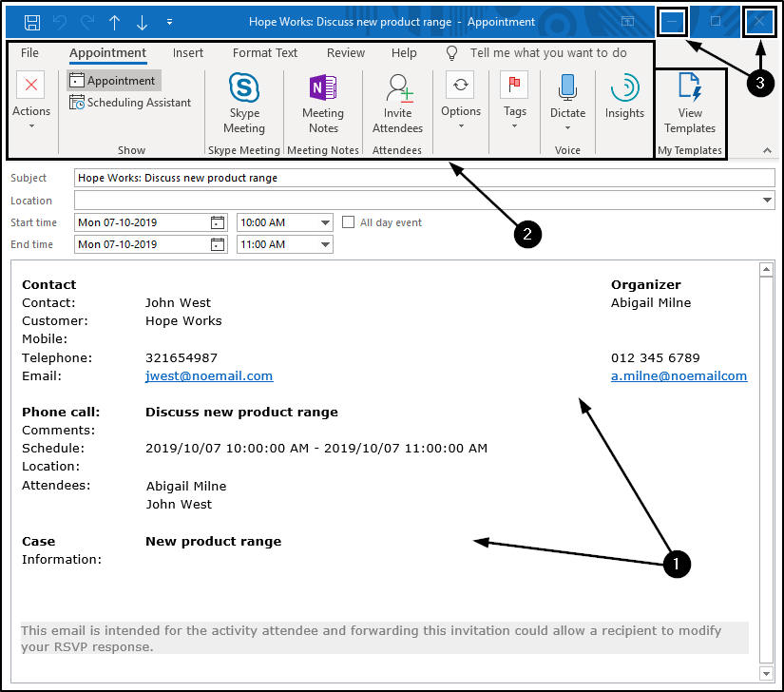Open Meeting Notes in OneNote

coord(323,103)
